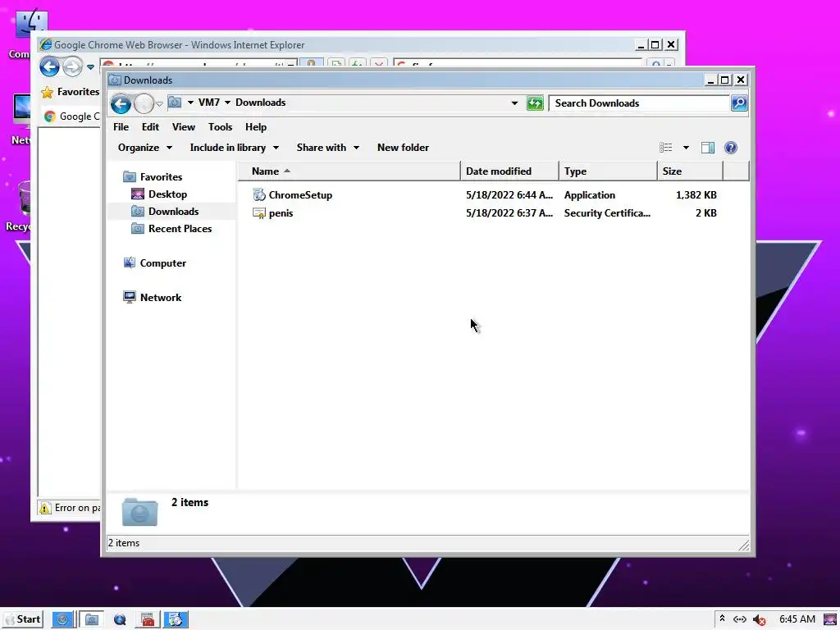Click the VM7 breadcrumb segment
840x630 pixels.
[209, 103]
